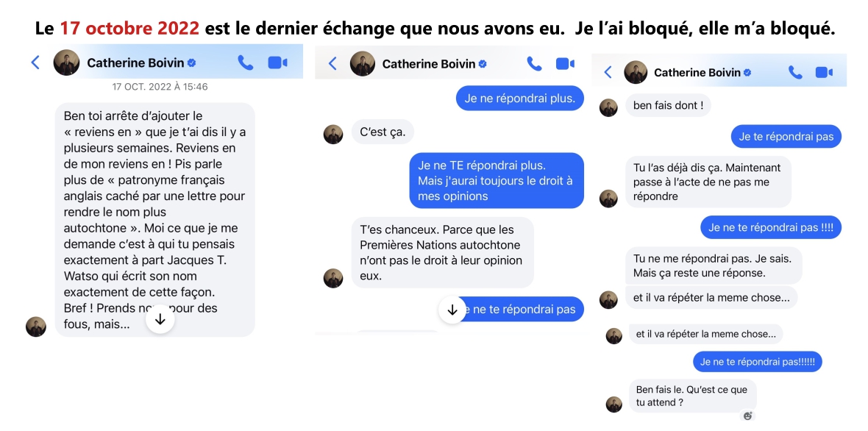Viewport: 868px width, 431px height.
Task: Tap the phone icon in the middle panel
Action: tap(534, 63)
